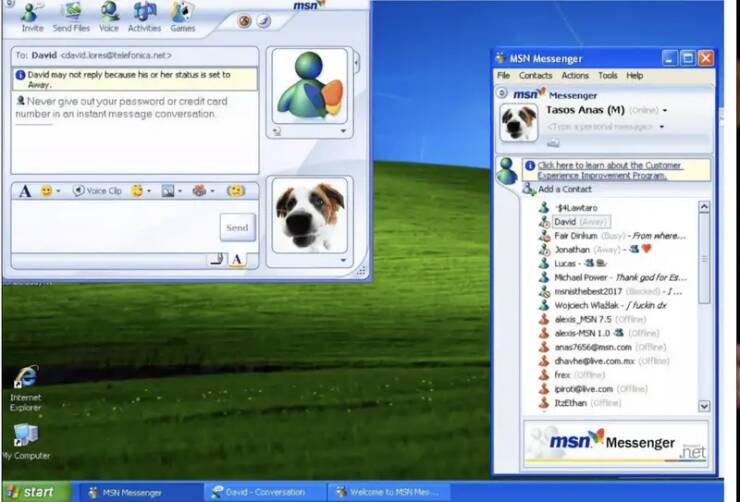740x502 pixels.
Task: Open Help menu
Action: tap(634, 75)
